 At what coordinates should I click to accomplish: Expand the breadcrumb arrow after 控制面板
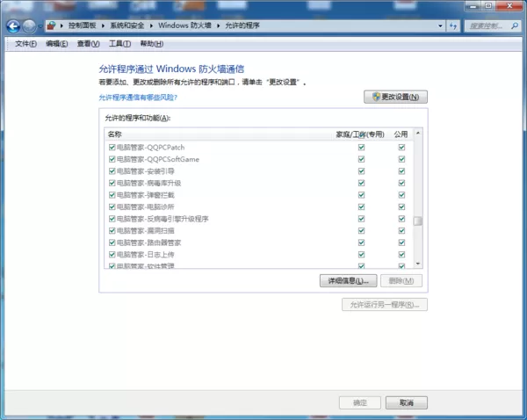(103, 25)
